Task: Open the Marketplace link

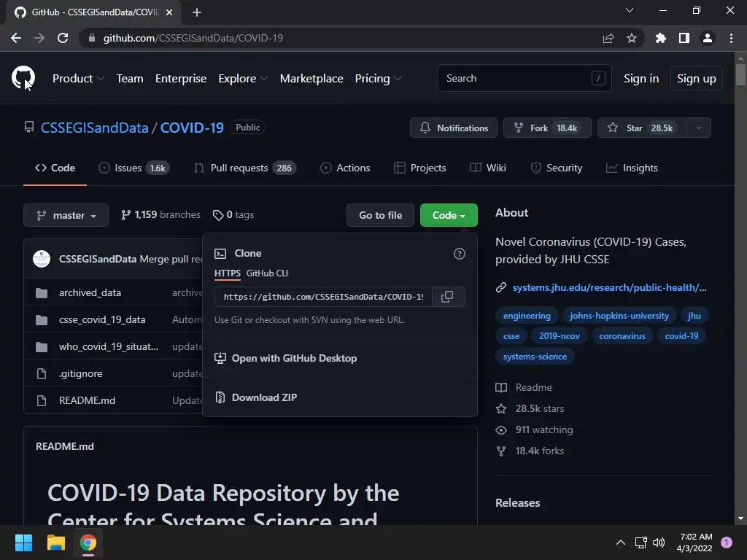Action: (311, 79)
